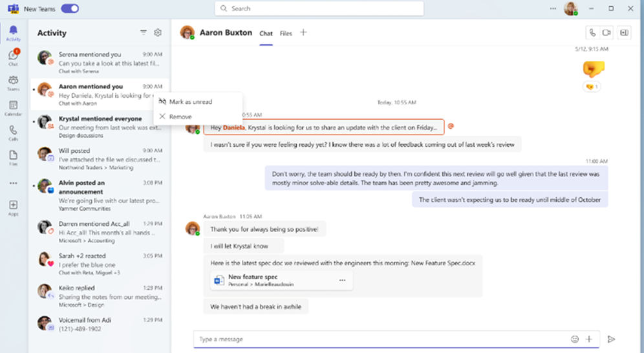This screenshot has height=353, width=644.
Task: Click the Search box
Action: [x=319, y=8]
